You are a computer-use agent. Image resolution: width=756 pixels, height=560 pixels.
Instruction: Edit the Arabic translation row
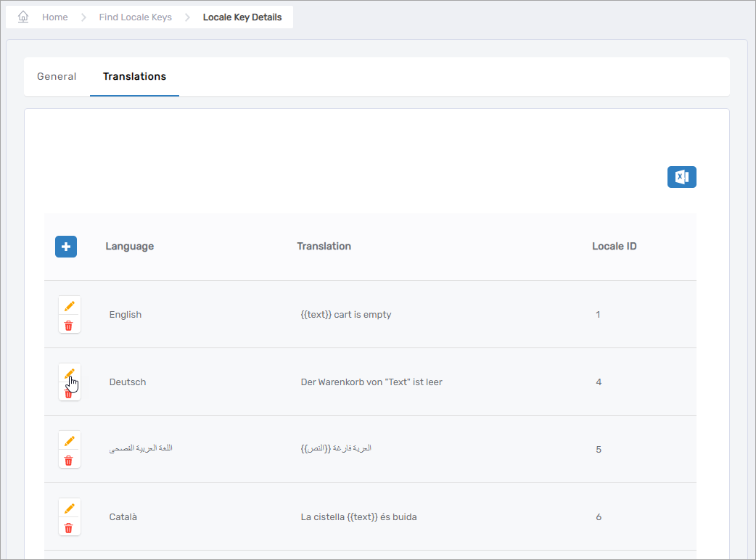(x=69, y=441)
